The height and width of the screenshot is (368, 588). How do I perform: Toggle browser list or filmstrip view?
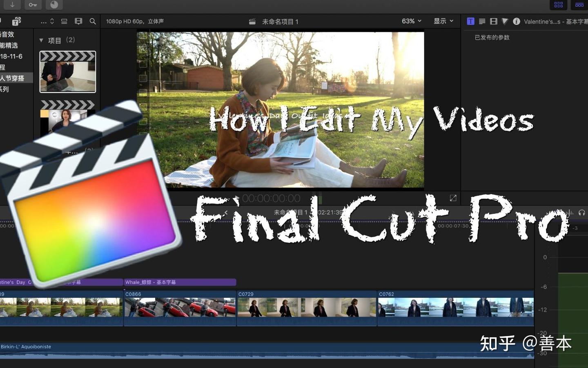click(64, 21)
